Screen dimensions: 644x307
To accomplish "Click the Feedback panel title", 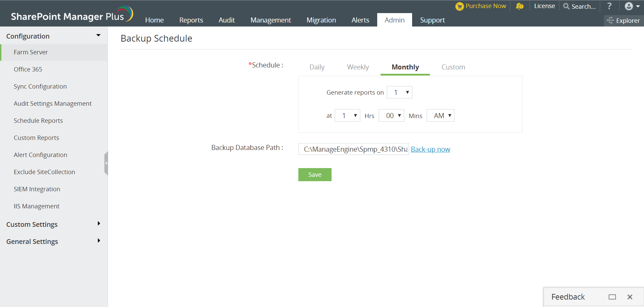I will click(x=568, y=297).
